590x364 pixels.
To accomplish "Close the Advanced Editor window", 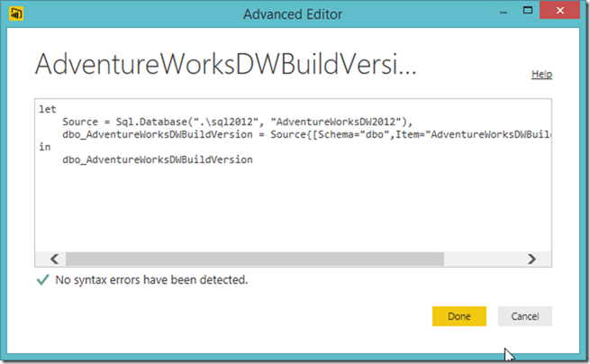I will [x=559, y=10].
